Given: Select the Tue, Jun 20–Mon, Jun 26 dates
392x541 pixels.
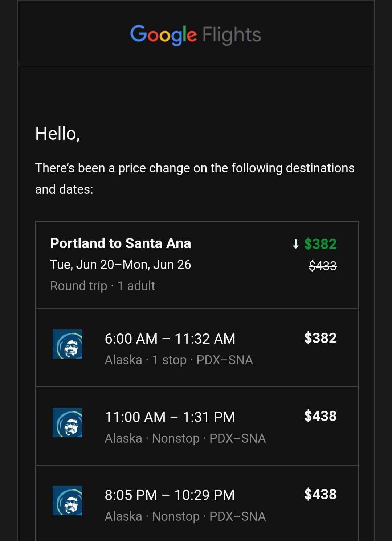Looking at the screenshot, I should pyautogui.click(x=120, y=265).
